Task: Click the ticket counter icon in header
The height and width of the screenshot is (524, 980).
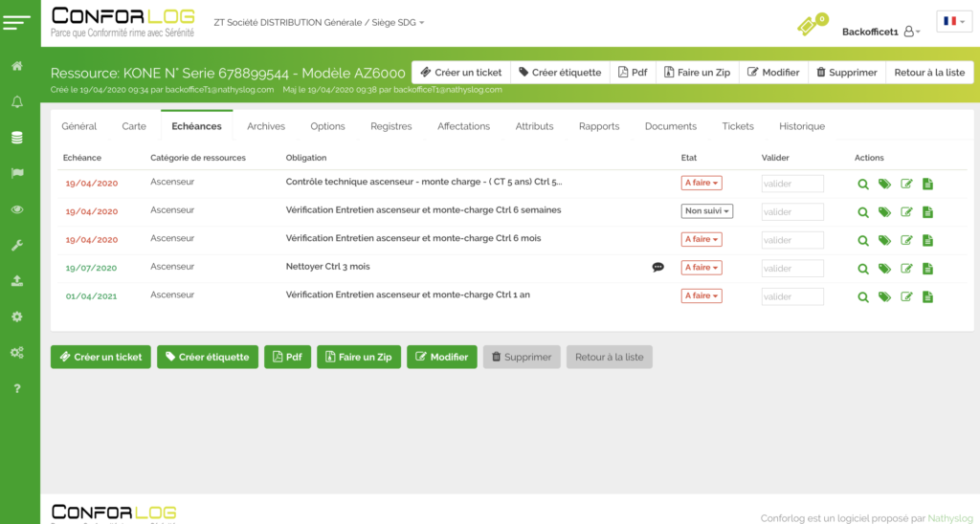Action: (x=811, y=26)
